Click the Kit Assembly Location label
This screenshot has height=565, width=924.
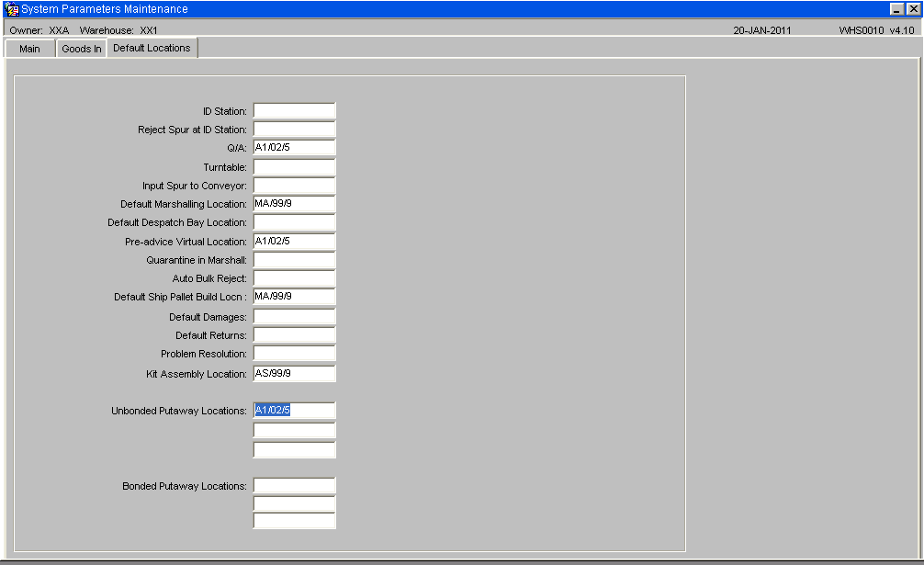pyautogui.click(x=197, y=374)
